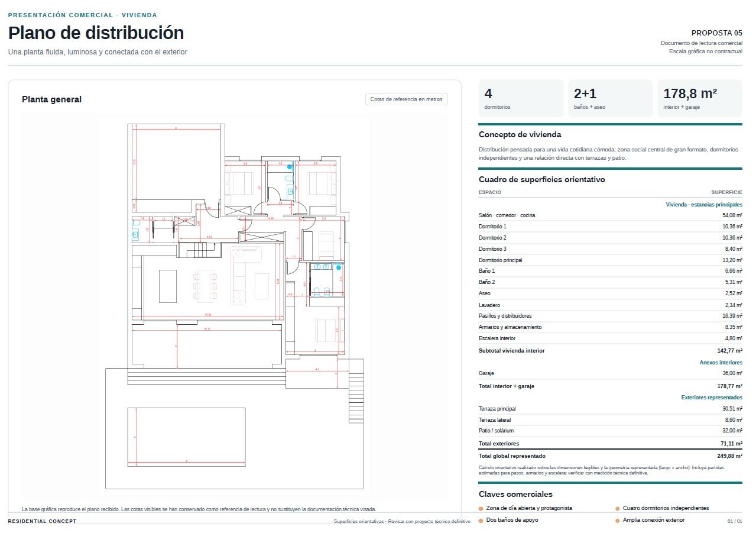The width and height of the screenshot is (756, 536).
Task: Click the "Dormitorio 3" row label
Action: pyautogui.click(x=492, y=249)
